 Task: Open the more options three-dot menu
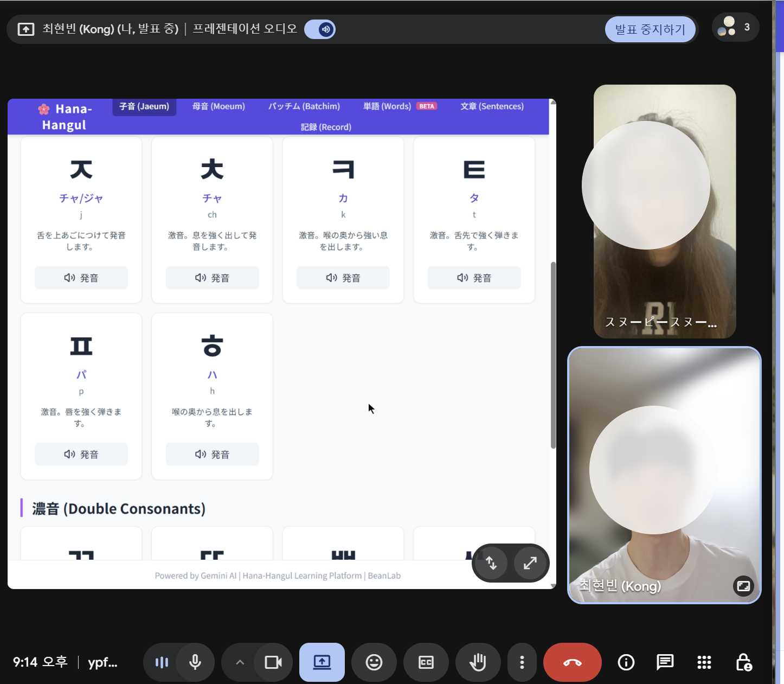[522, 662]
